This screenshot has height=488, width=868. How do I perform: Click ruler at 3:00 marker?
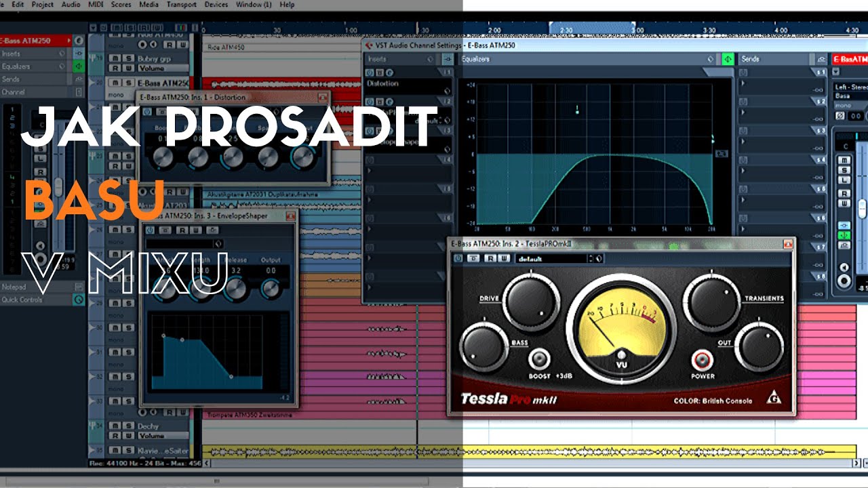coord(636,30)
